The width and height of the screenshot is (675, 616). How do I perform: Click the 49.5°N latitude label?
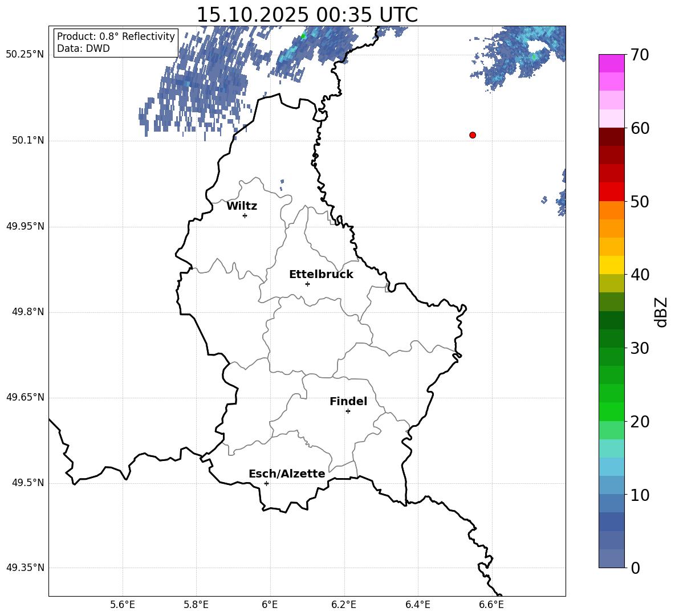[x=28, y=483]
